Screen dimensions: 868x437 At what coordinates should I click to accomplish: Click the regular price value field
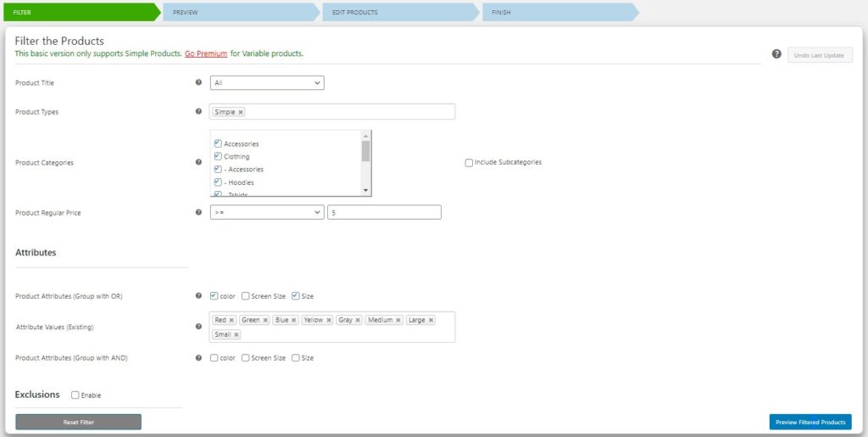384,212
